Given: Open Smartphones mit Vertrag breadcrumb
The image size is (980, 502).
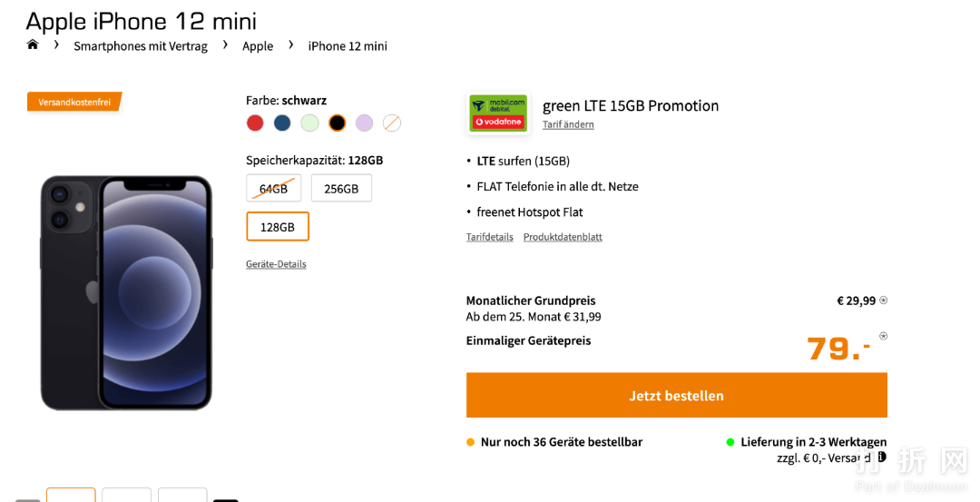Looking at the screenshot, I should 141,46.
